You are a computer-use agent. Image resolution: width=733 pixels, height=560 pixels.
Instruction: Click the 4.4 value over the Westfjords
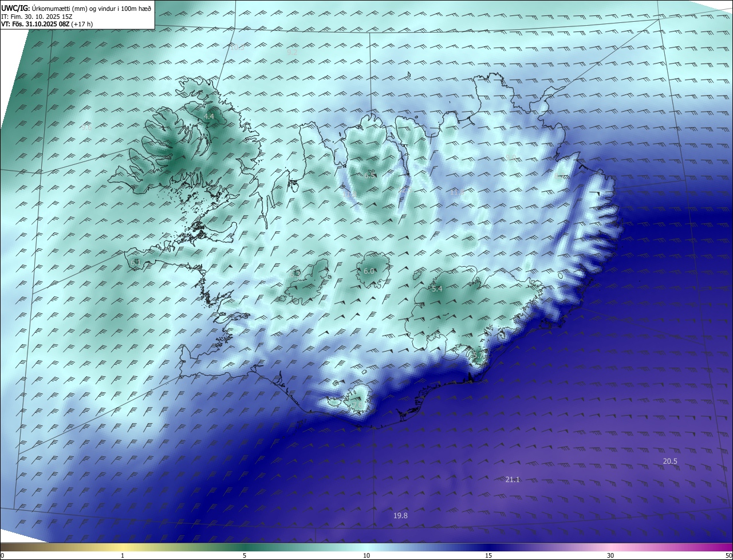point(209,116)
